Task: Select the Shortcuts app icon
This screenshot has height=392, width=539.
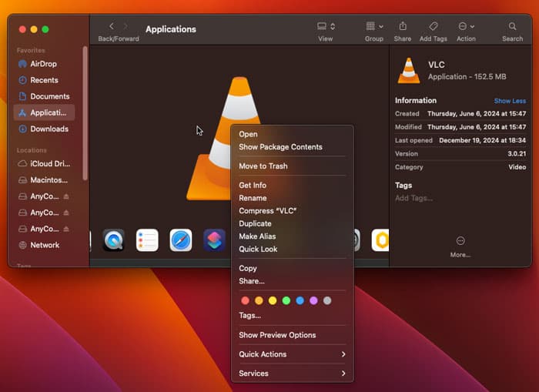Action: (x=215, y=240)
